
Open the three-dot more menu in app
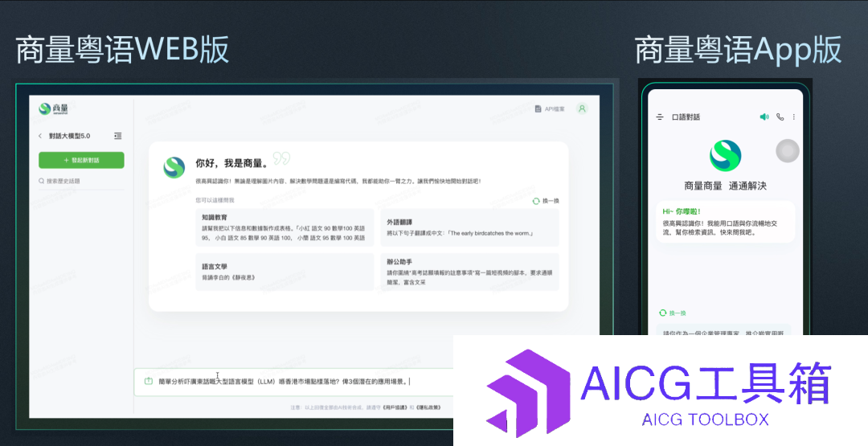pos(794,117)
